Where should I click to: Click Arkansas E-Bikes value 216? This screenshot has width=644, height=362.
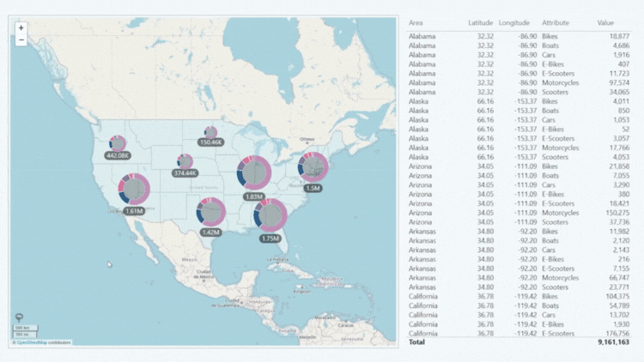point(623,259)
